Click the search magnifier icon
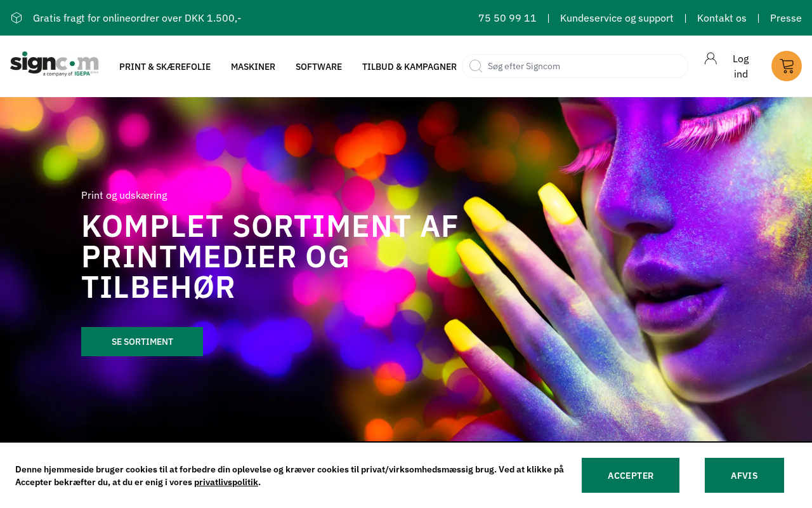812x508 pixels. pyautogui.click(x=475, y=66)
